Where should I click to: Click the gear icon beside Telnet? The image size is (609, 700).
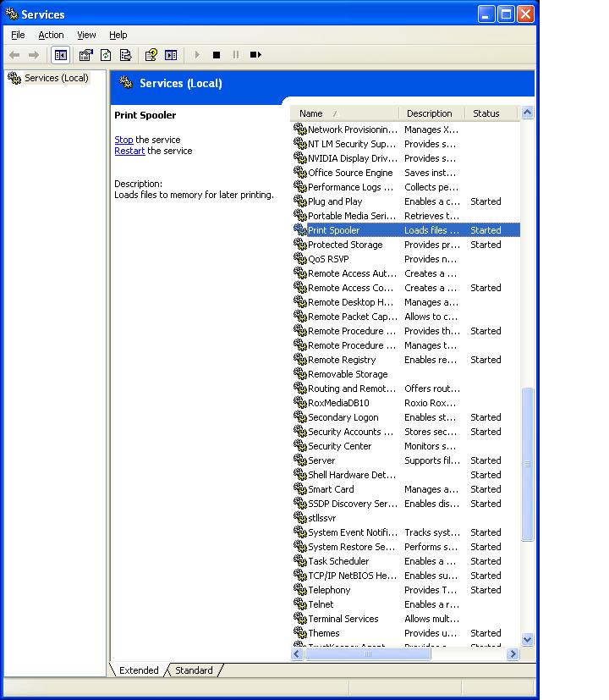[x=299, y=604]
